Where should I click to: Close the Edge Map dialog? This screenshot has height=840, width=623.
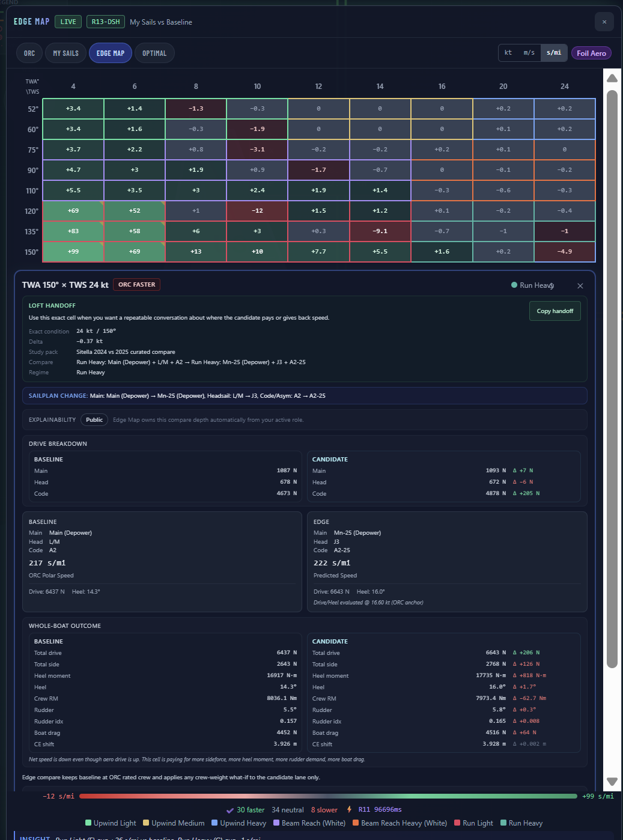coord(604,22)
